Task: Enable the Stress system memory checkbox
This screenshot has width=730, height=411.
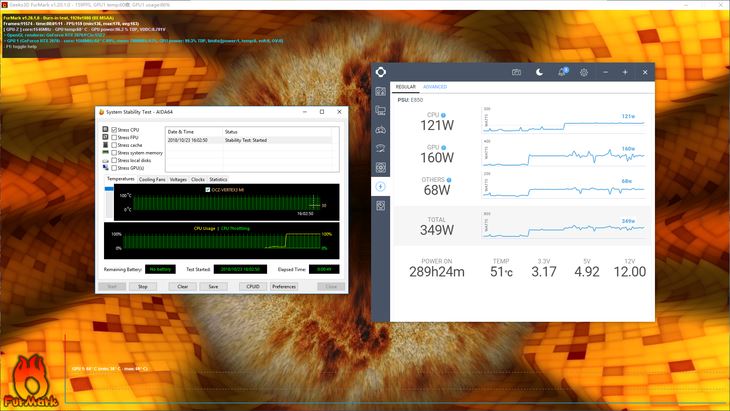Action: click(x=114, y=153)
